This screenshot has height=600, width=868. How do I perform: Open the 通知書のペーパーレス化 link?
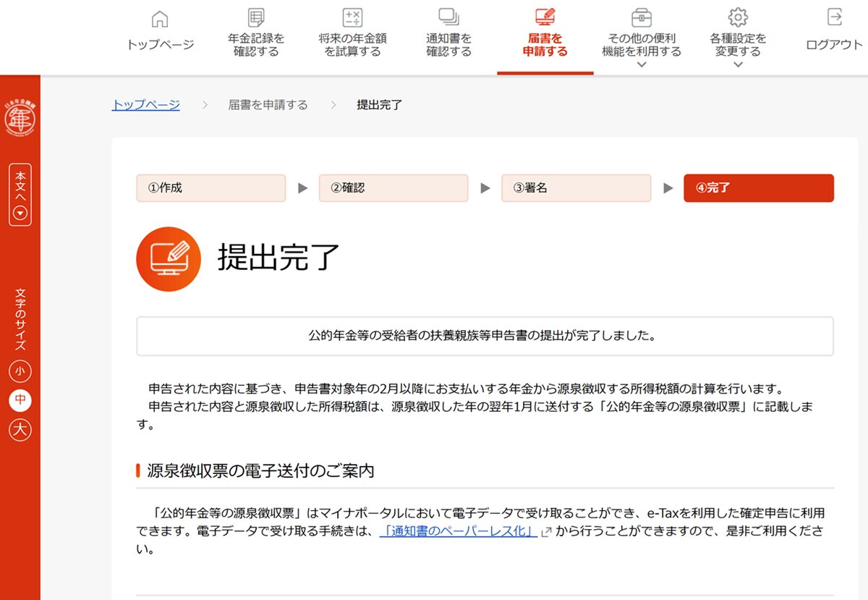click(459, 531)
